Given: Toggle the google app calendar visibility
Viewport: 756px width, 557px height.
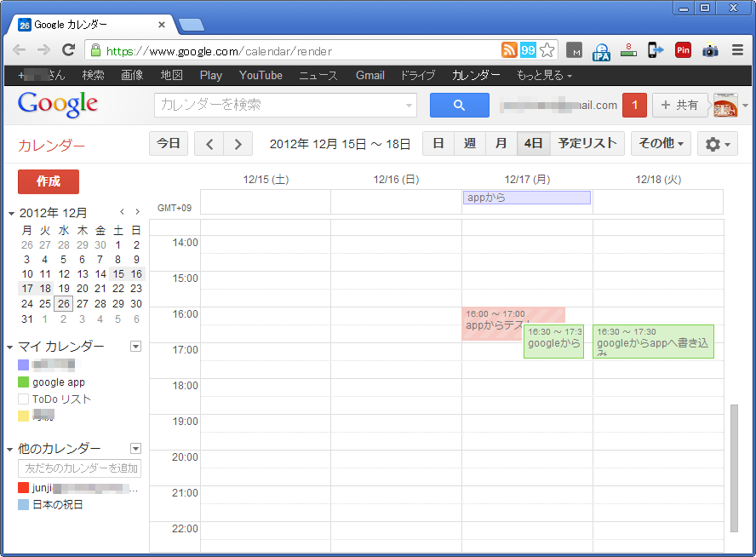Looking at the screenshot, I should click(24, 382).
